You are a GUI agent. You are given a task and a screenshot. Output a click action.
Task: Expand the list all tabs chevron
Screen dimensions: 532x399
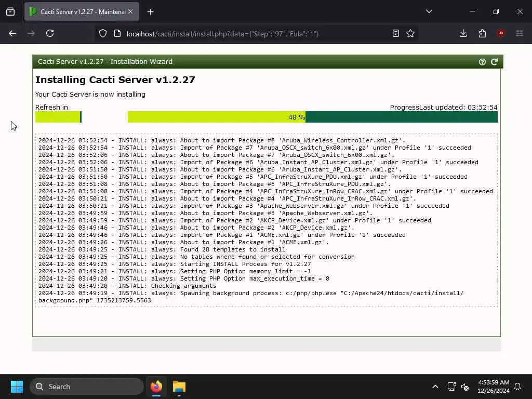tap(429, 11)
